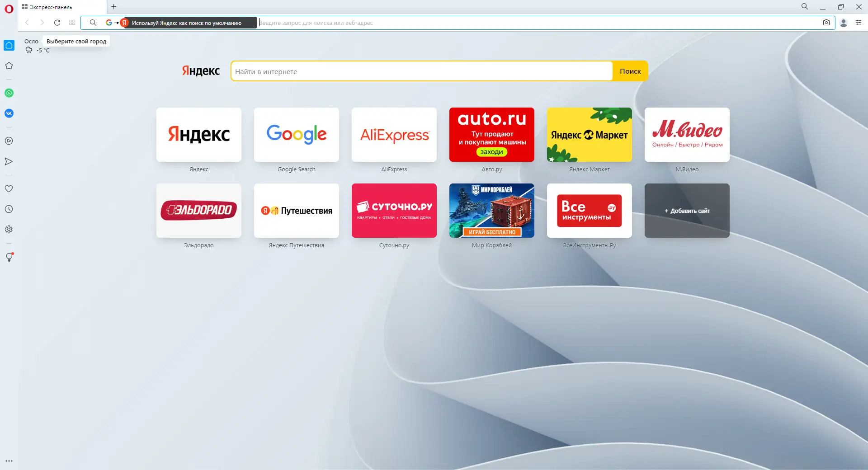The height and width of the screenshot is (470, 868).
Task: Go forward with the forward arrow
Action: click(x=42, y=23)
